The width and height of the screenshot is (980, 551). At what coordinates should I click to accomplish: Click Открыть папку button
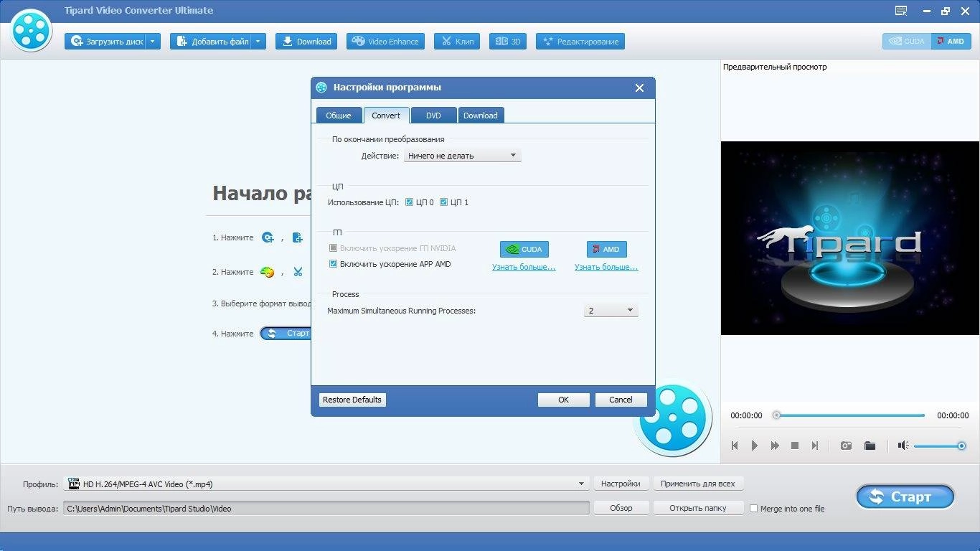point(698,508)
